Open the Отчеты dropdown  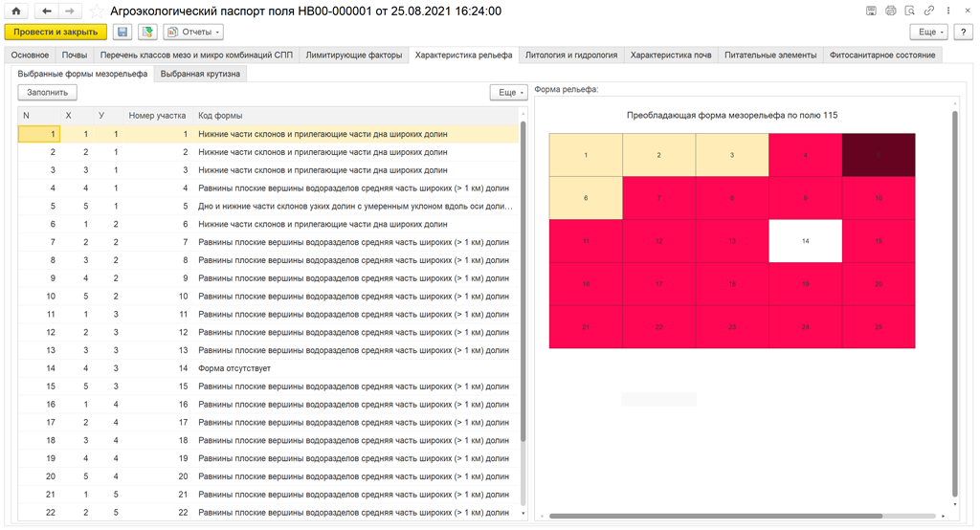coord(193,32)
